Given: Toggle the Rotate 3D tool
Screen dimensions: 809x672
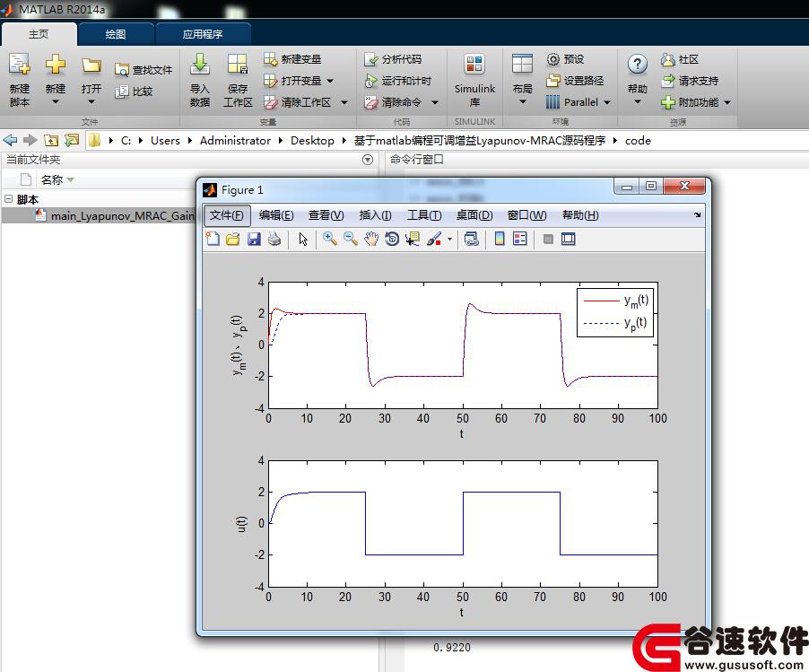Looking at the screenshot, I should (x=392, y=239).
